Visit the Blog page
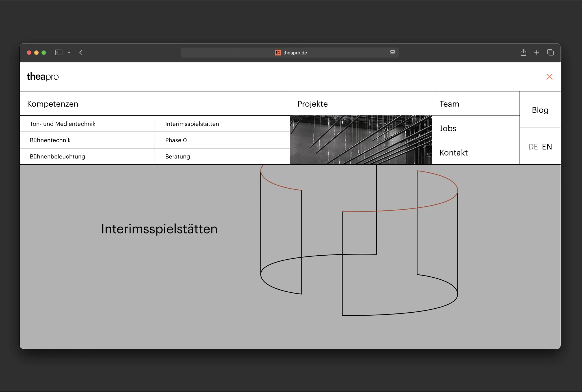582x392 pixels. pos(539,110)
